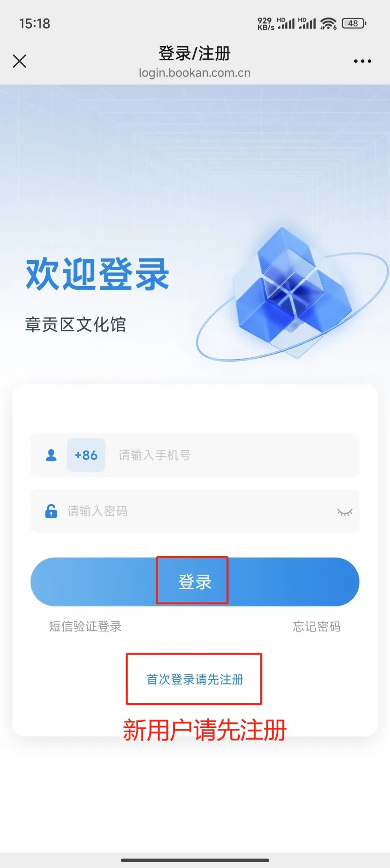Tap 首次登录请先注册 register link

point(195,679)
